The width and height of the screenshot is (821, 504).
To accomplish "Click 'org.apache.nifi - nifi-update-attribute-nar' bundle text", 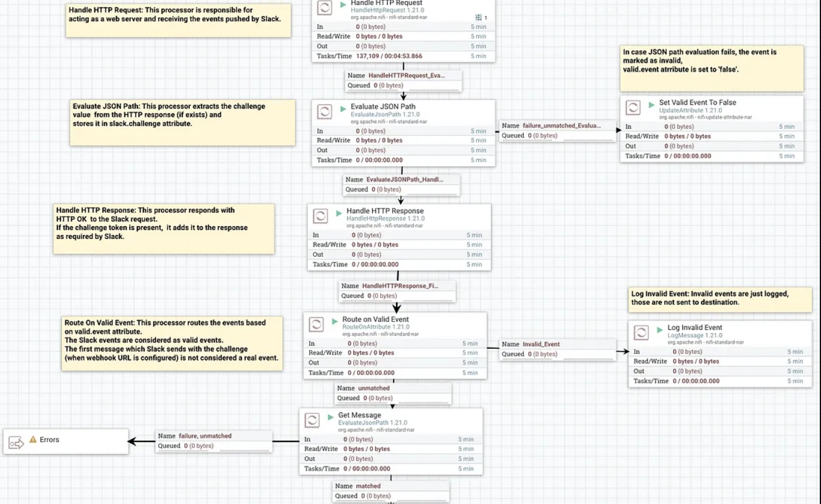I will click(706, 117).
